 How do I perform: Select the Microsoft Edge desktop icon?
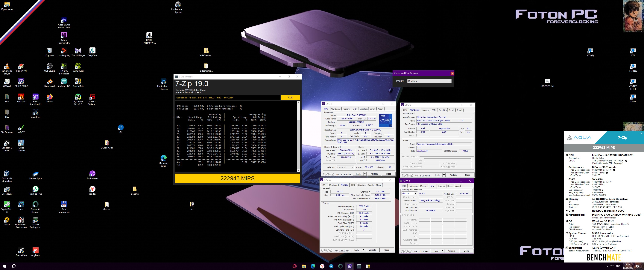click(x=163, y=161)
